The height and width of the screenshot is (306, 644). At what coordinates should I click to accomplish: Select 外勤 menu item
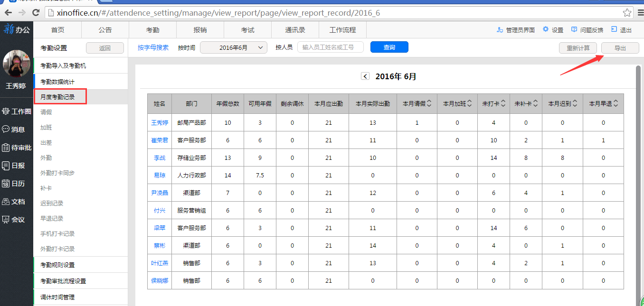(46, 158)
